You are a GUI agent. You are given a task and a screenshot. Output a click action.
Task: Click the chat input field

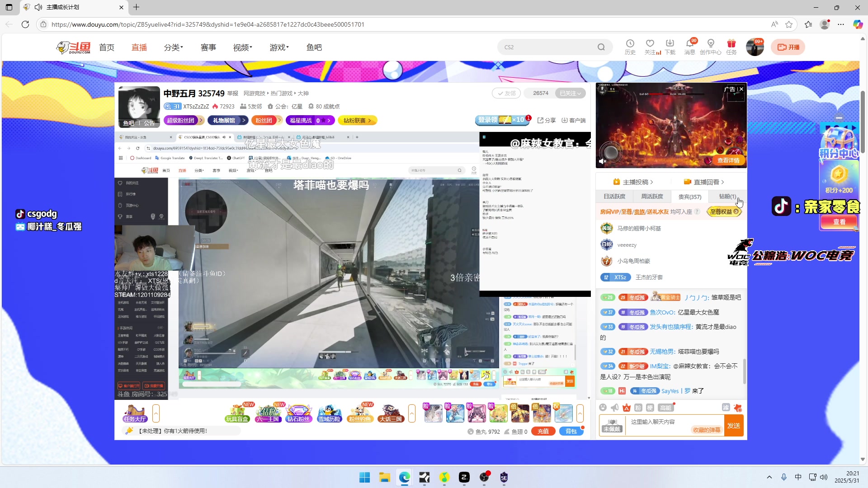(675, 425)
